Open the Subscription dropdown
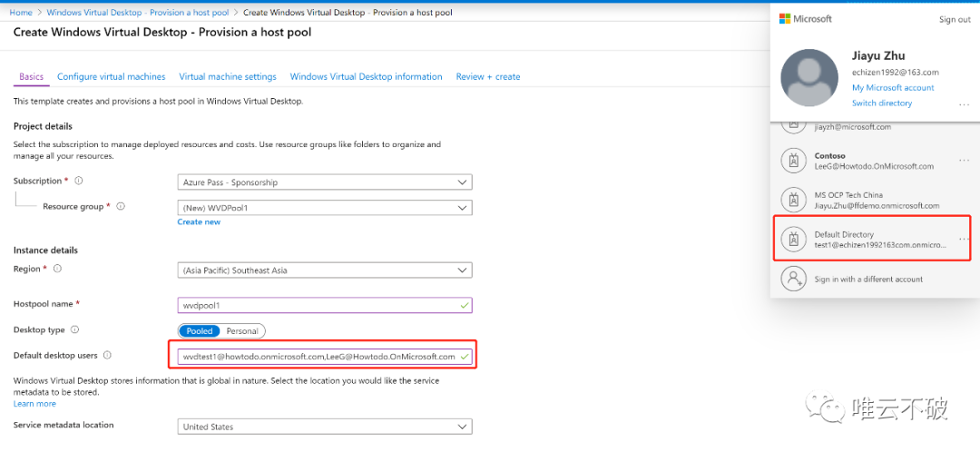 click(x=325, y=182)
